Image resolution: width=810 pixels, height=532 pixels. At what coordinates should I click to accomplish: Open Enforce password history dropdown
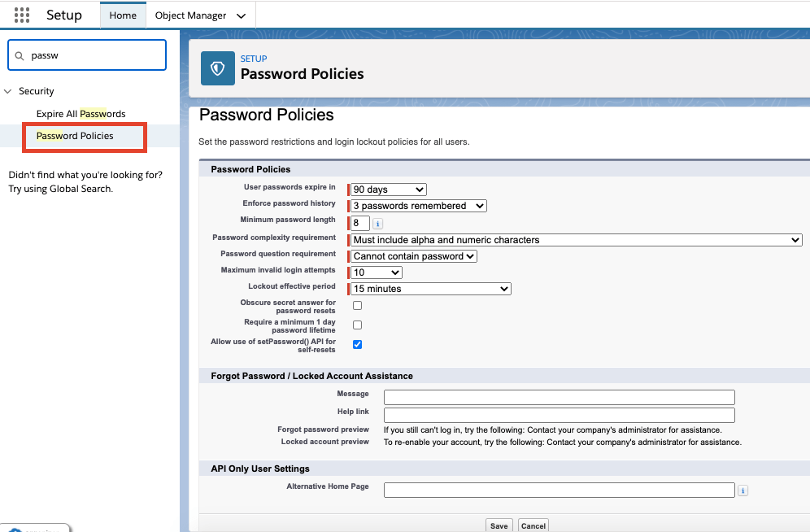(x=418, y=206)
